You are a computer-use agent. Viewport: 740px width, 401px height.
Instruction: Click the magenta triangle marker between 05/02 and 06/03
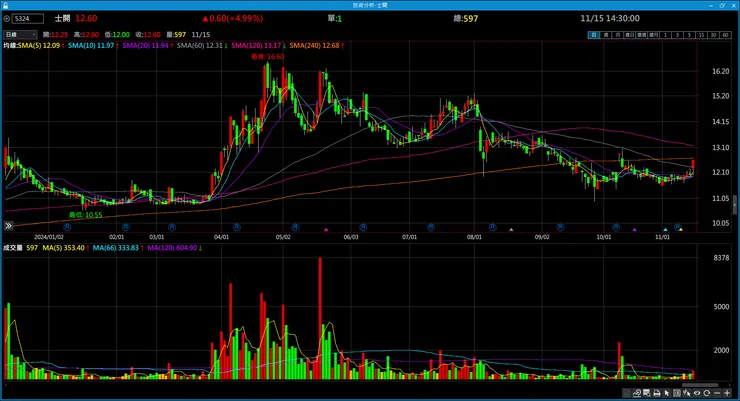pyautogui.click(x=326, y=230)
